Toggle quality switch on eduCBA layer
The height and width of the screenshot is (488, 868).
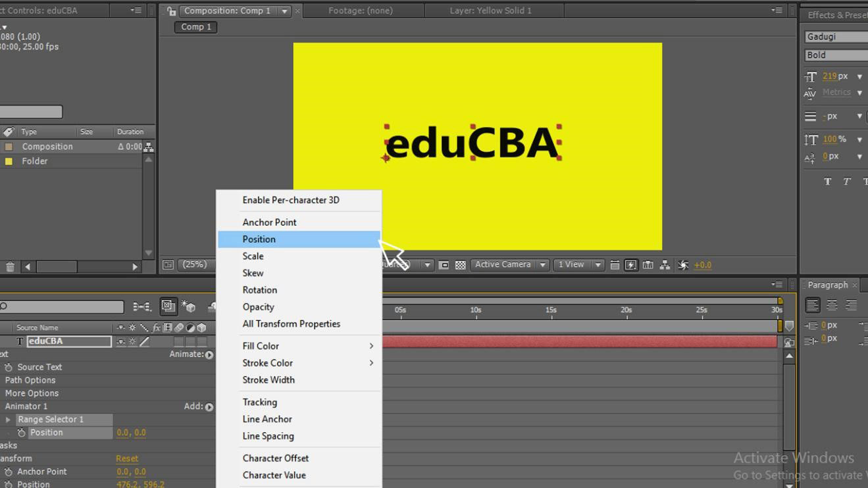[x=144, y=341]
